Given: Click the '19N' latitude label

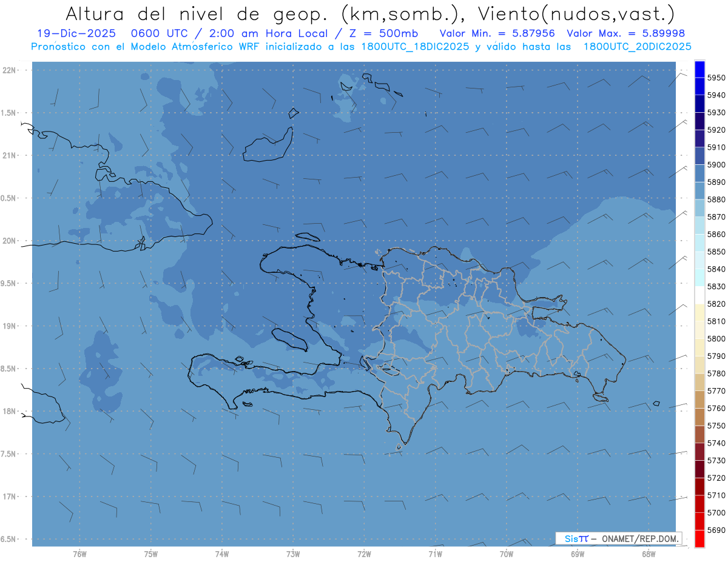Looking at the screenshot, I should pos(9,326).
